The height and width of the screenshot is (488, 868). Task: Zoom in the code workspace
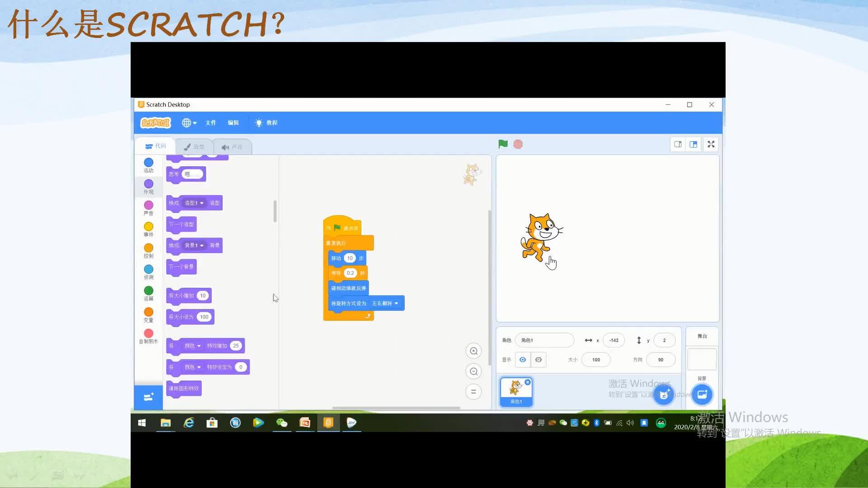tap(473, 351)
